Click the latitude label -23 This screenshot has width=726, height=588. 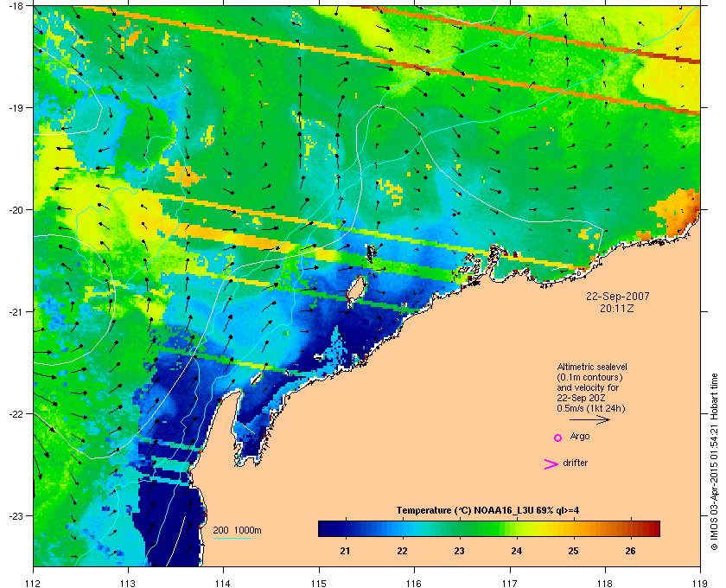(x=16, y=515)
